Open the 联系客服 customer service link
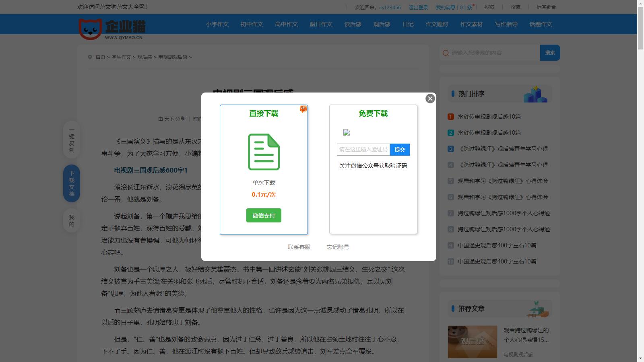644x362 pixels. [x=299, y=247]
